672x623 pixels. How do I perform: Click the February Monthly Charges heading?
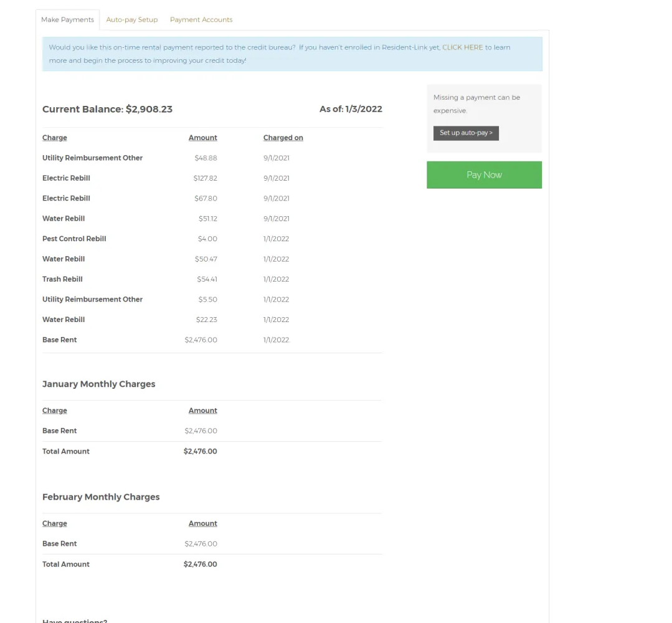[x=101, y=497]
